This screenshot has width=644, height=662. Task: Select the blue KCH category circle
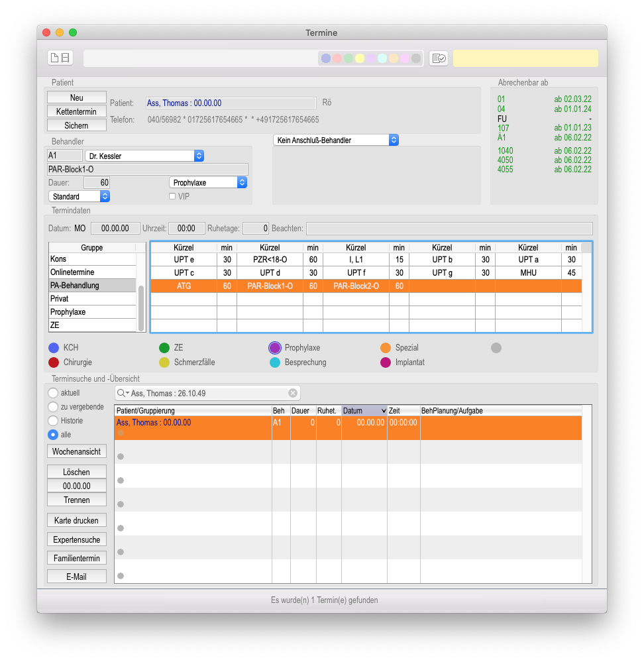pyautogui.click(x=54, y=347)
